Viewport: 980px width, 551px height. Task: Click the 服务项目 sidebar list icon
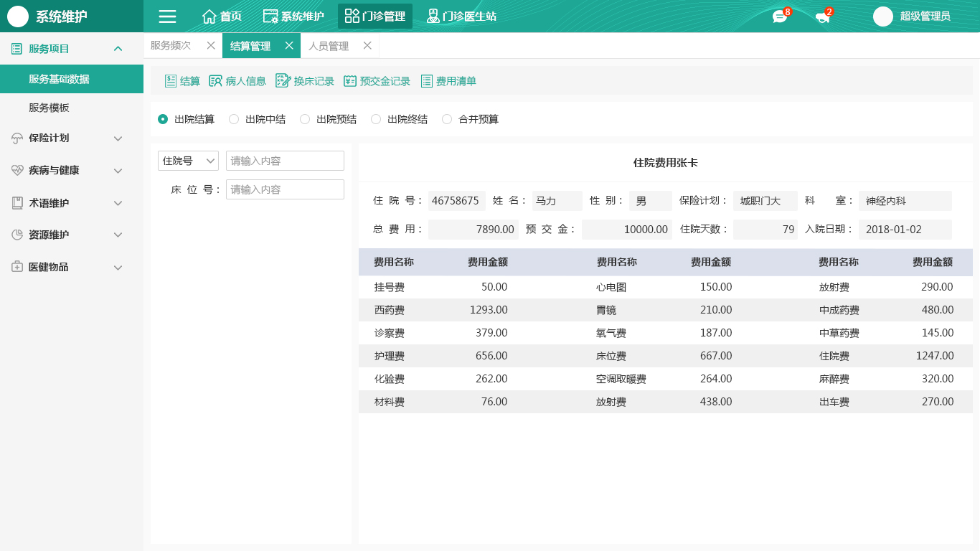pos(17,49)
